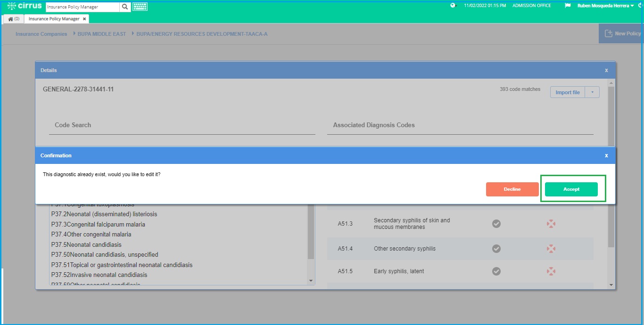Click the remove icon for A51.3 row
The image size is (644, 325).
(x=551, y=224)
